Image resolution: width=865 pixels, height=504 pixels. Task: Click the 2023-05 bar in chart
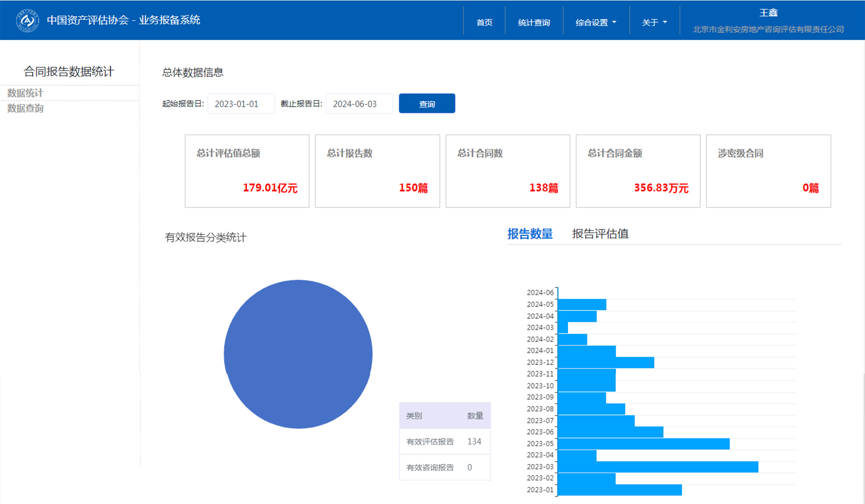click(644, 444)
